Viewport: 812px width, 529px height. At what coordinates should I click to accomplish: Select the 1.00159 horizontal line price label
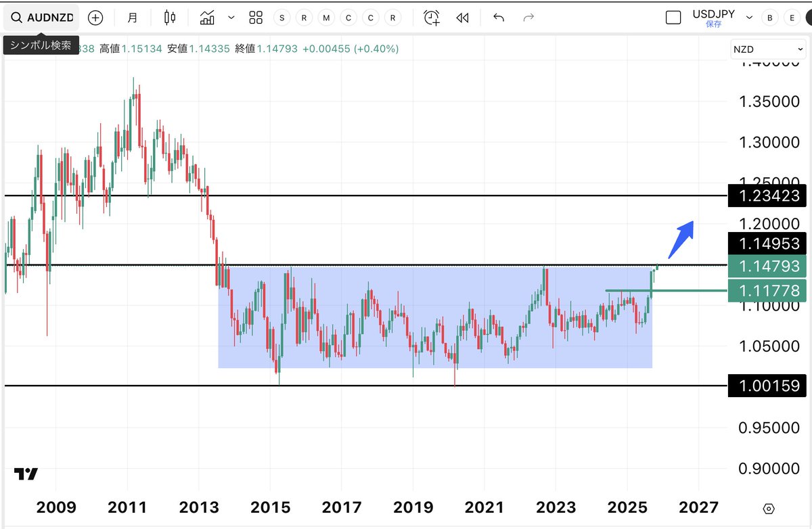(767, 386)
